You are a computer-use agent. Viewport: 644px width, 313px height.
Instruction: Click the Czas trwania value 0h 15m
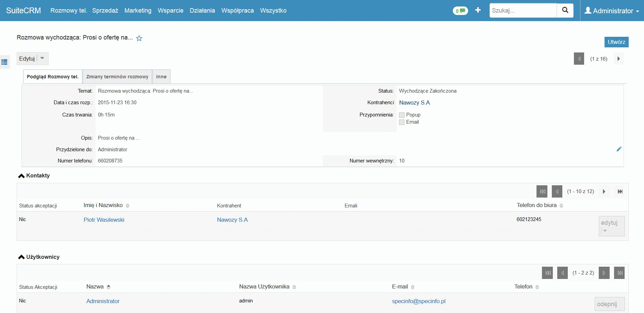coord(106,115)
